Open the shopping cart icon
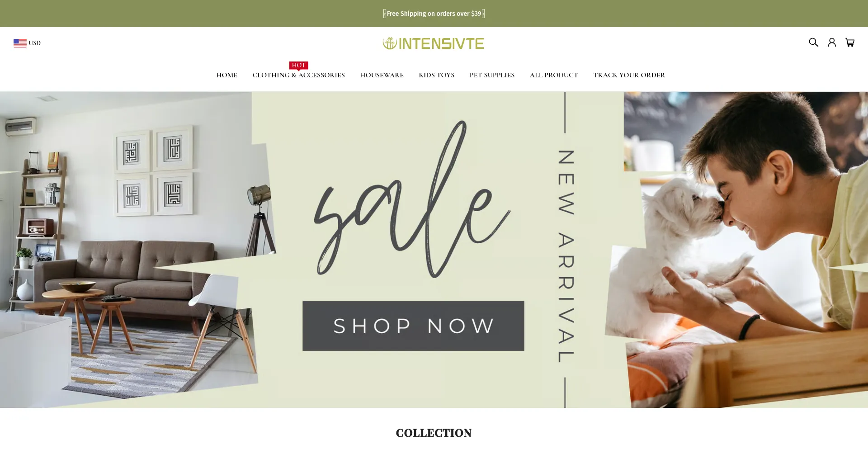The width and height of the screenshot is (868, 449). click(x=850, y=43)
